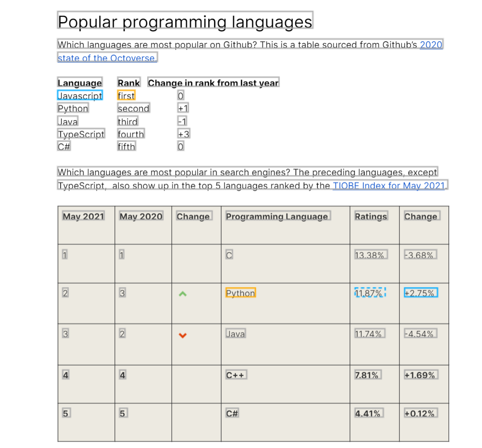Click the 'Javascript' cell in first table

(80, 96)
